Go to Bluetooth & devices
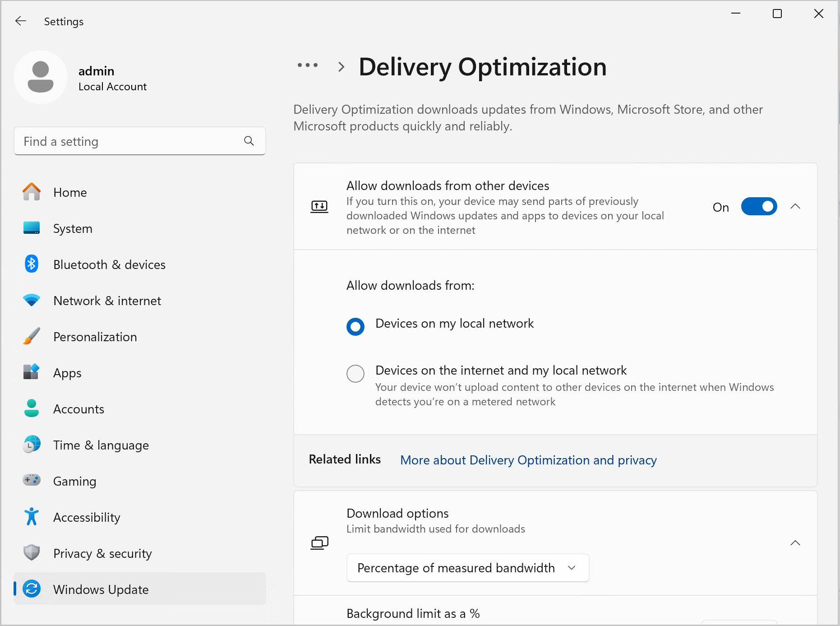Screen dimensions: 840x626 coord(139,264)
